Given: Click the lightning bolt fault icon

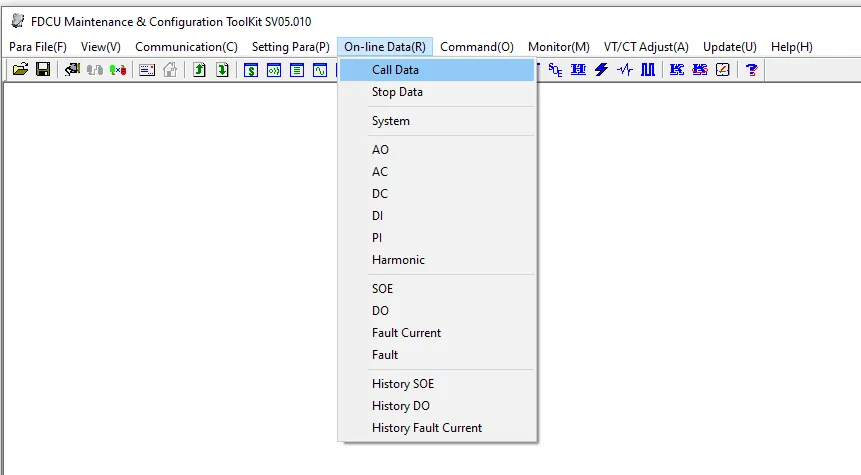Looking at the screenshot, I should click(601, 70).
